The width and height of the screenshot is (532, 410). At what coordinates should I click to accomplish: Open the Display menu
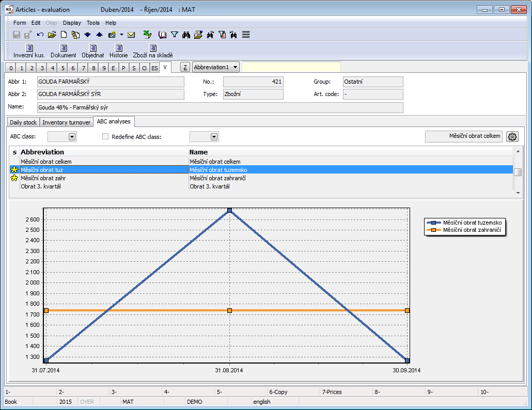pyautogui.click(x=72, y=23)
